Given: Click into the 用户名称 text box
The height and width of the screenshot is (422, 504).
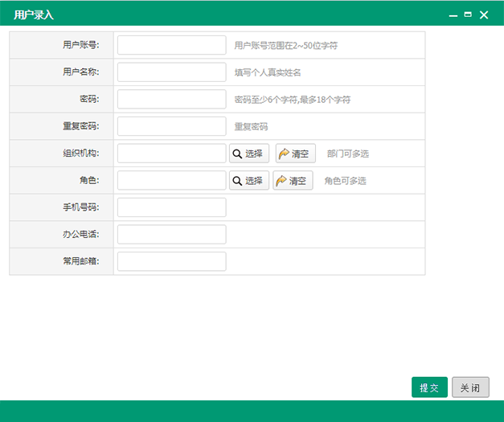Looking at the screenshot, I should 171,72.
